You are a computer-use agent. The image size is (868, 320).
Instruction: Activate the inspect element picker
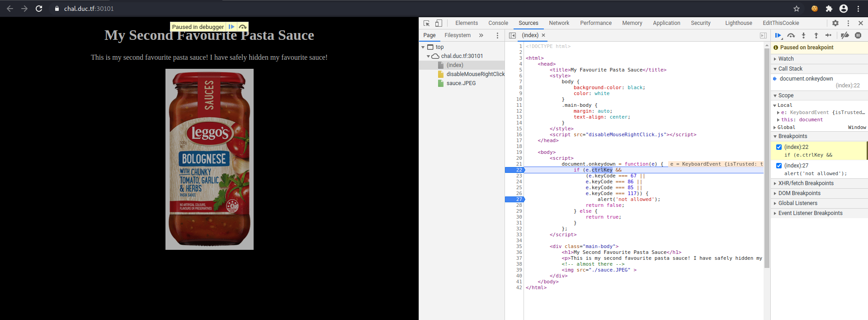tap(426, 23)
